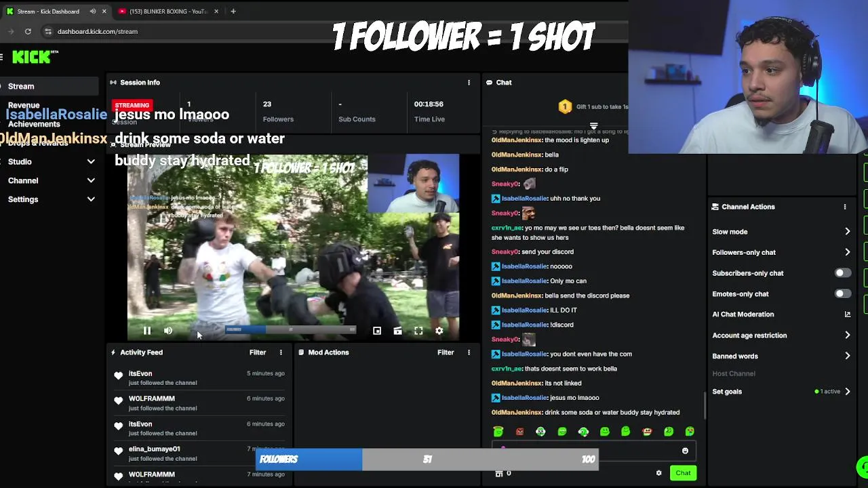
Task: Select Stream in the sidebar
Action: [50, 86]
